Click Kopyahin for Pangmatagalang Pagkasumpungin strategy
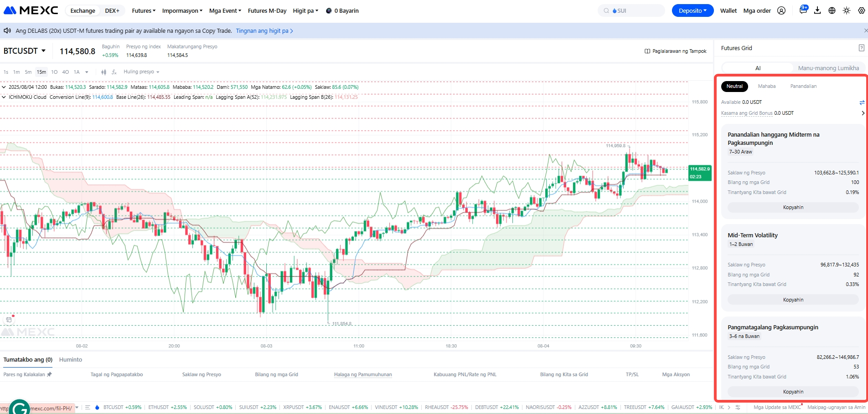The height and width of the screenshot is (414, 868). point(793,392)
